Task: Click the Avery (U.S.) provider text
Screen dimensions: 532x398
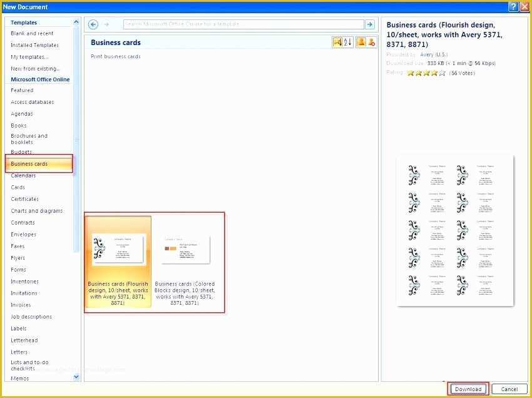Action: tap(434, 54)
